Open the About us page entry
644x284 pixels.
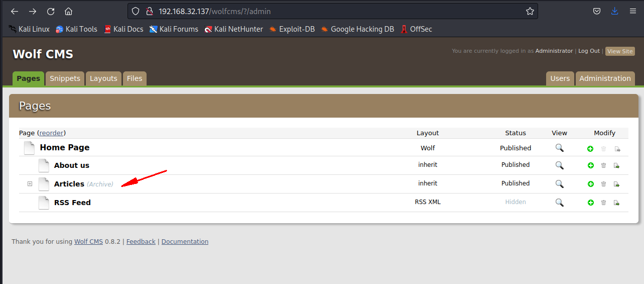click(72, 165)
